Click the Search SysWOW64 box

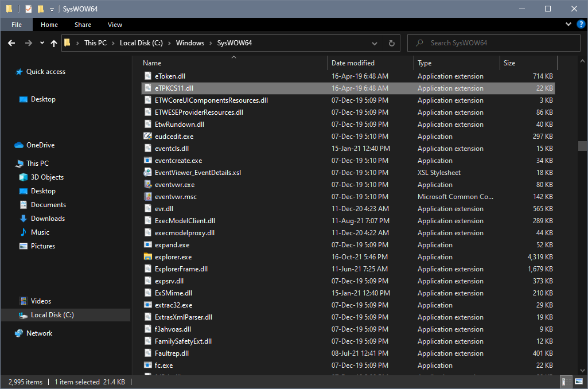pyautogui.click(x=493, y=43)
